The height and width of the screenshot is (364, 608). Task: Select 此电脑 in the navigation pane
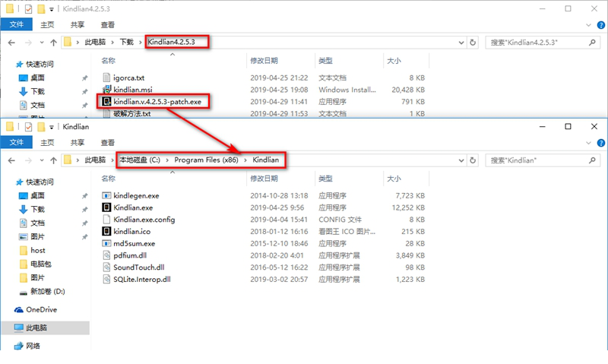(x=35, y=328)
